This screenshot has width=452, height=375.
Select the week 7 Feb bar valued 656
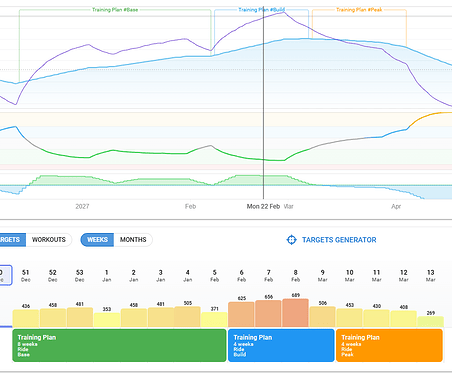point(269,314)
